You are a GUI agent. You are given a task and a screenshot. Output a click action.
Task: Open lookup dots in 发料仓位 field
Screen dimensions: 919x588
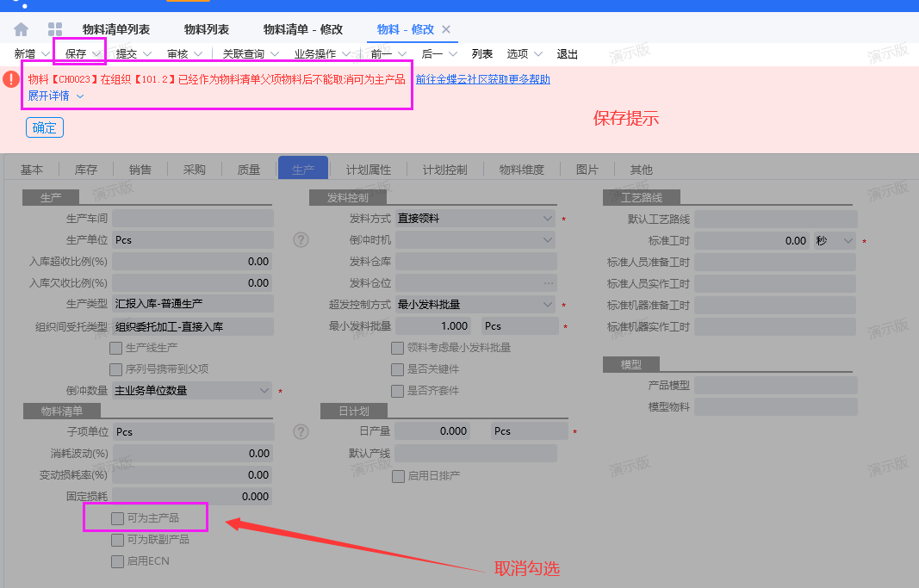[x=549, y=283]
